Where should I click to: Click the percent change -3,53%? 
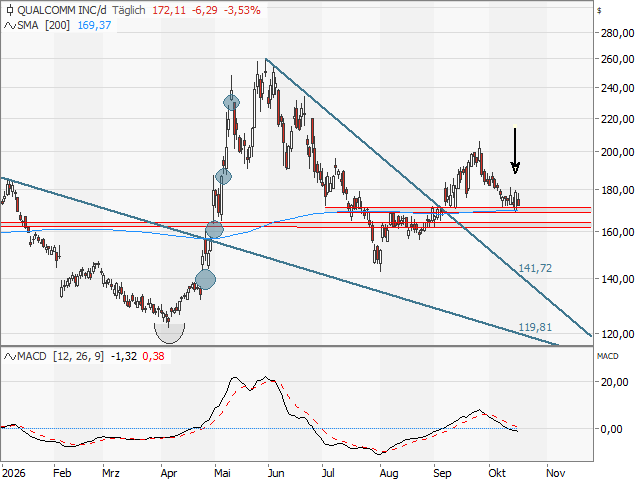click(242, 10)
